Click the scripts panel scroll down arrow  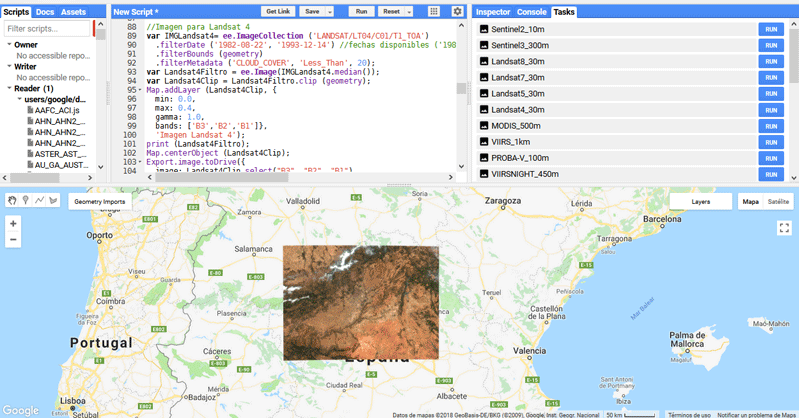[x=101, y=167]
